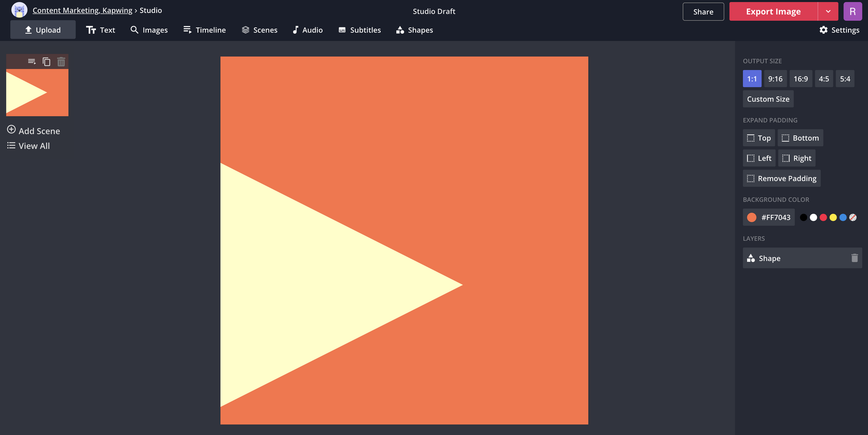This screenshot has height=435, width=868.
Task: Pick the yellow background color swatch
Action: click(833, 217)
